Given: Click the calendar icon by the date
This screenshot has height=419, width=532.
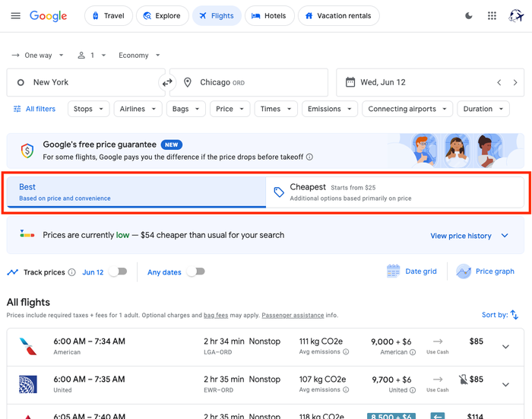Looking at the screenshot, I should point(350,82).
